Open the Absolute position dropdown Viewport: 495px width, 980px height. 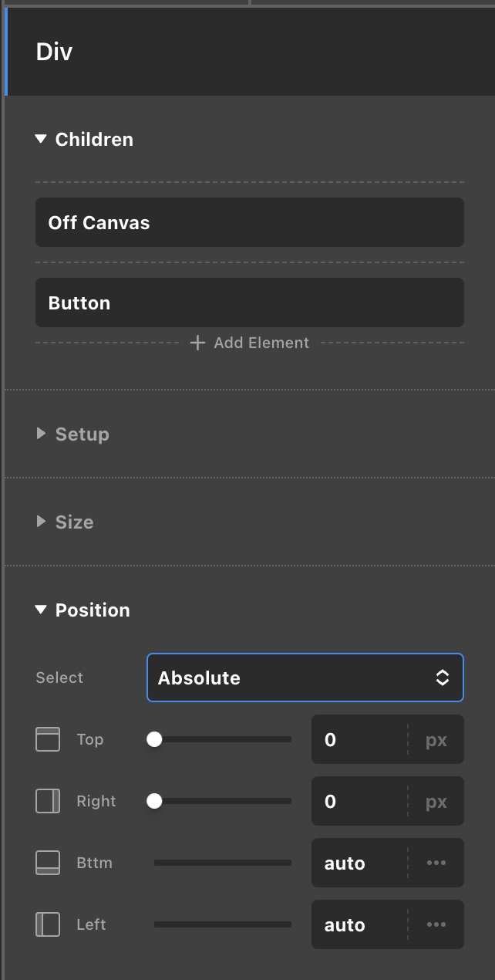coord(305,678)
